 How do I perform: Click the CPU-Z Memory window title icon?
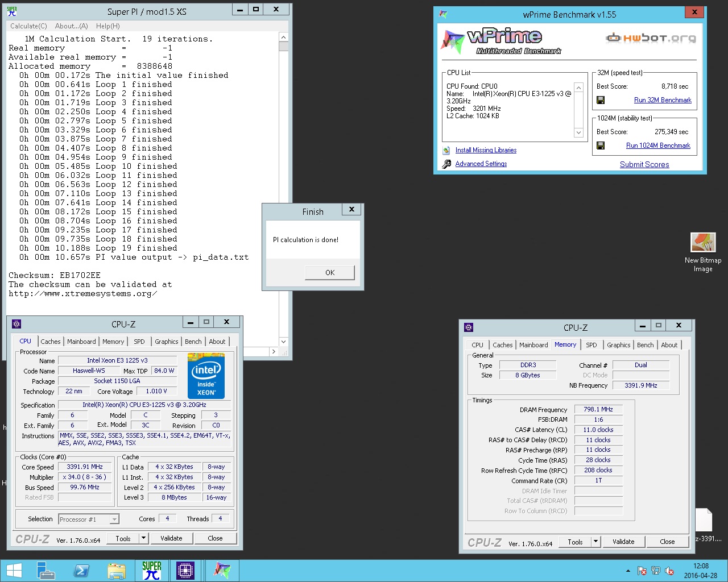click(469, 327)
